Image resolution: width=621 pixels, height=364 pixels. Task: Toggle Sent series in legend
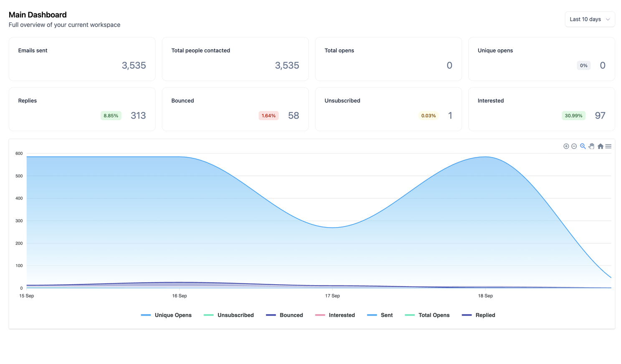(380, 315)
